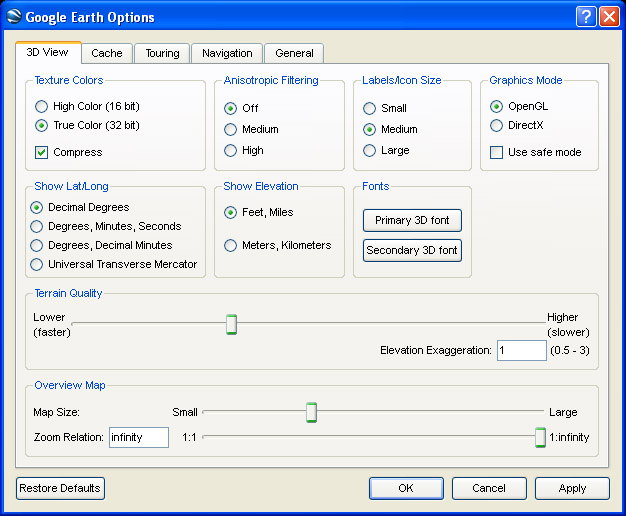
Task: Choose DirectX graphics mode
Action: [497, 125]
